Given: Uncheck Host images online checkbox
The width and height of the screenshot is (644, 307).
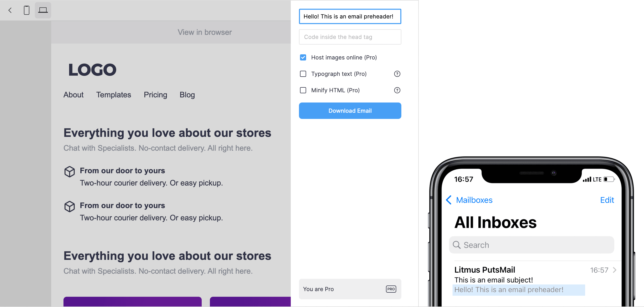Looking at the screenshot, I should pos(303,57).
